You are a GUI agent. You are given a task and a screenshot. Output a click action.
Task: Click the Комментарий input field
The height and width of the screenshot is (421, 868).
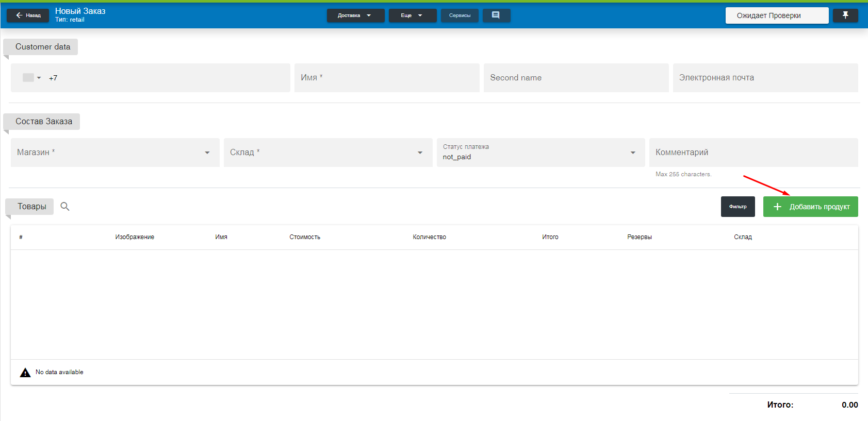click(x=754, y=153)
